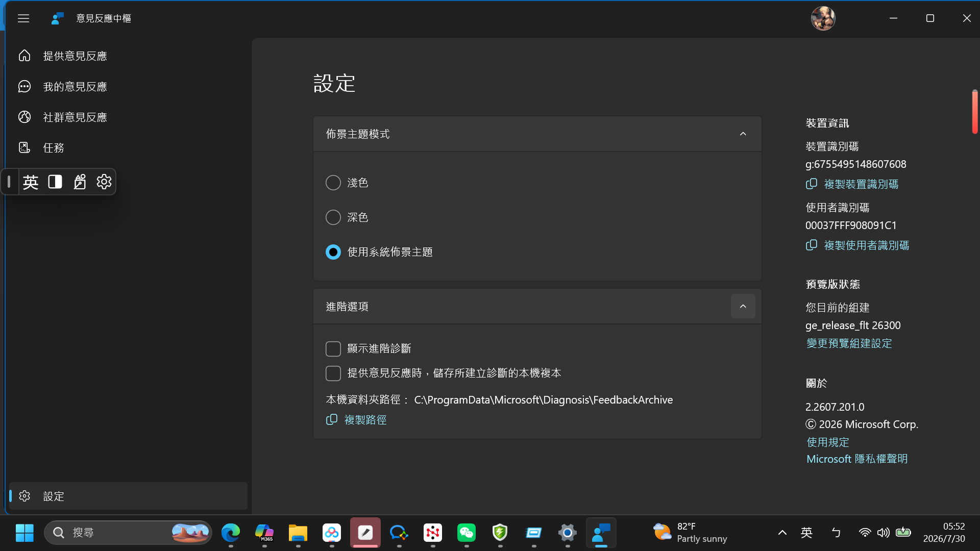This screenshot has height=551, width=980.
Task: Open IME settings gear icon
Action: point(104,182)
